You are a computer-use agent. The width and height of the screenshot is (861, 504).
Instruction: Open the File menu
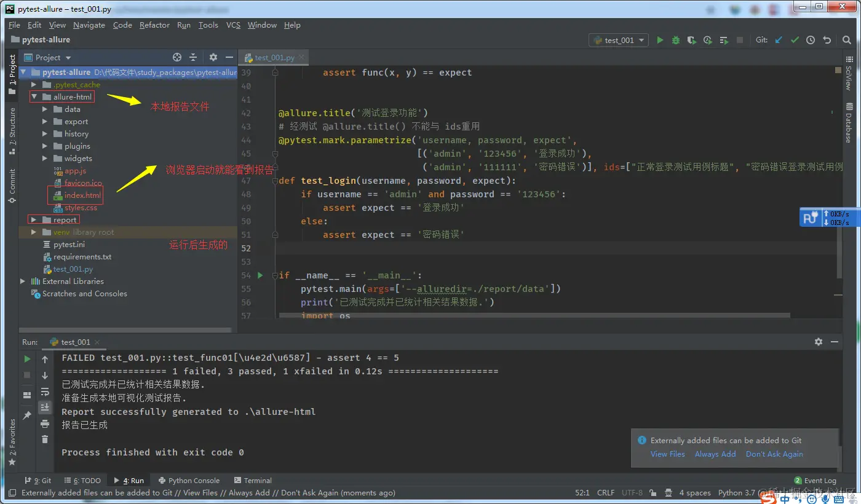coord(15,25)
